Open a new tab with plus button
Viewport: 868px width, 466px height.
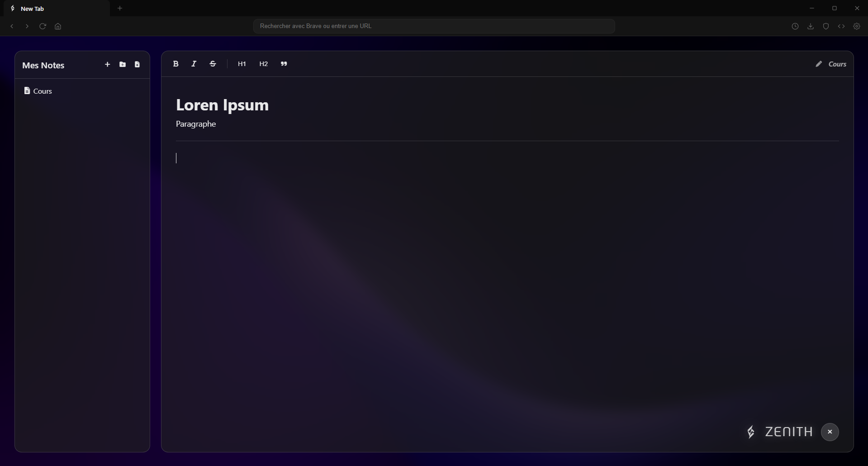120,8
